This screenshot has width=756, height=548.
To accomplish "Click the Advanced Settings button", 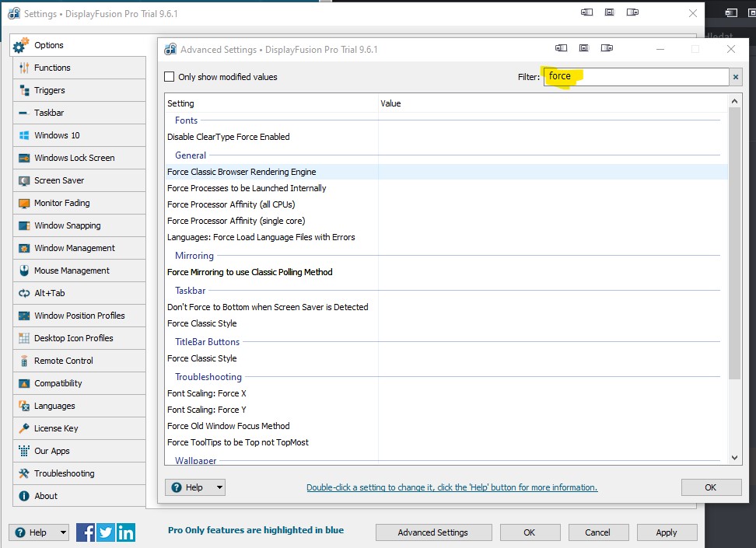I will (433, 532).
